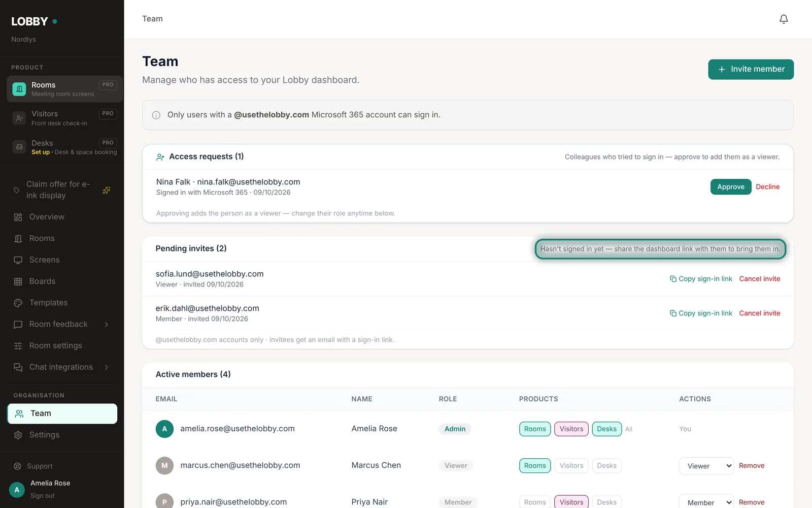Click the Room feedback speech icon
Viewport: 812px width, 508px height.
18,324
